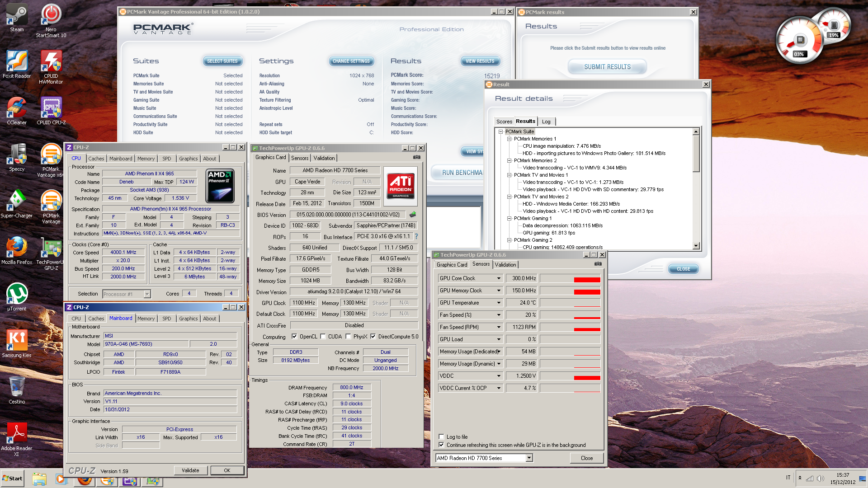Launch Adobe Reader XI desktop icon
868x488 pixels.
(17, 440)
